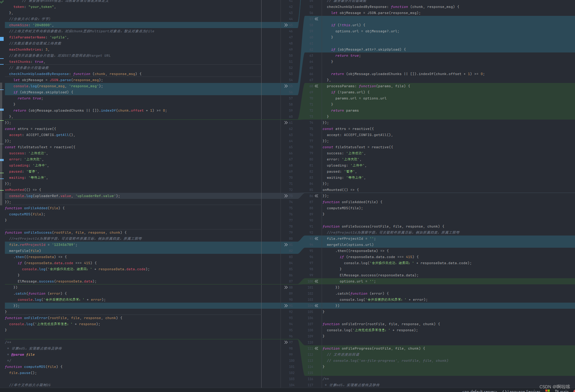Apply left file.refProjectId = '123456789' change
The width and height of the screenshot is (575, 392).
[x=286, y=245]
